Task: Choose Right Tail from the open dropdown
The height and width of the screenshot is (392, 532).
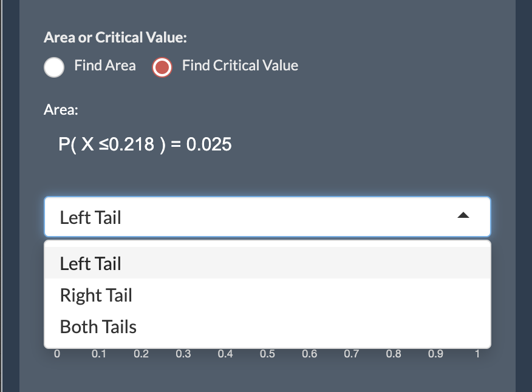Action: point(96,295)
